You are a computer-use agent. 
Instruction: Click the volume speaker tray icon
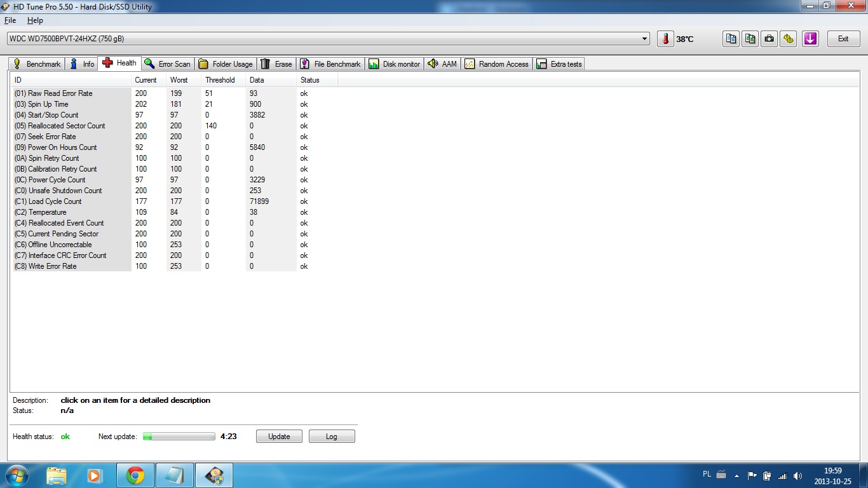tap(797, 475)
